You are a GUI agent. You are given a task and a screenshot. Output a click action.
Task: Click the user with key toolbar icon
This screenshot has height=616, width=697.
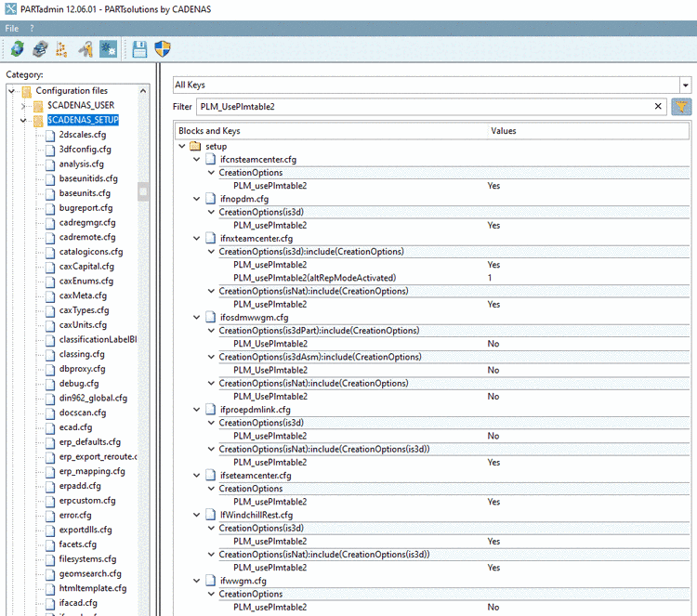[85, 49]
